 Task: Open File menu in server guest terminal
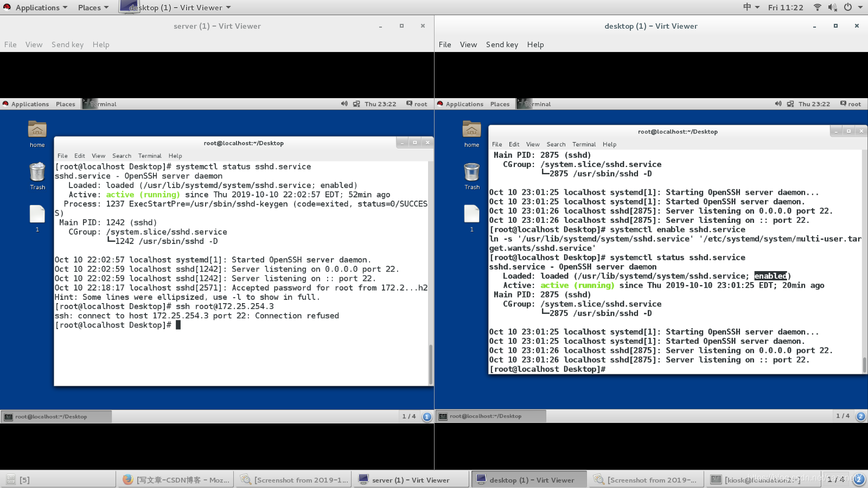[62, 156]
